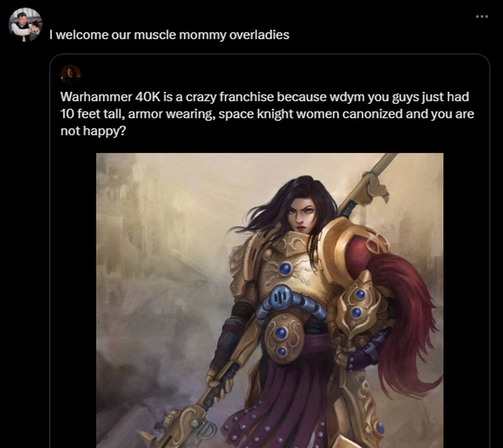
Task: Click the blue gem on the chestplate
Action: (x=285, y=268)
